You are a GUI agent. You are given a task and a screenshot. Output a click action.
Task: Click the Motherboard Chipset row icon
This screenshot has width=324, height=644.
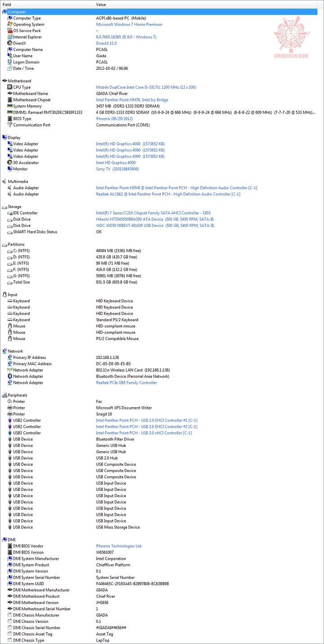pyautogui.click(x=10, y=100)
